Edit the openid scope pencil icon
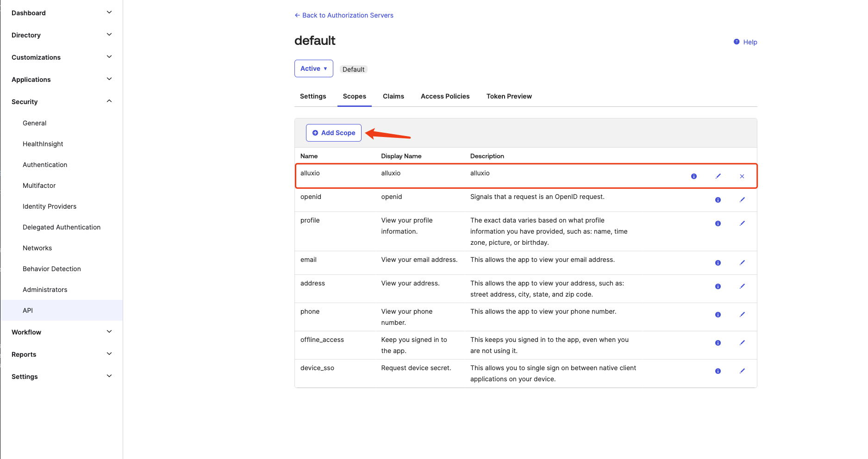868x459 pixels. (x=742, y=200)
